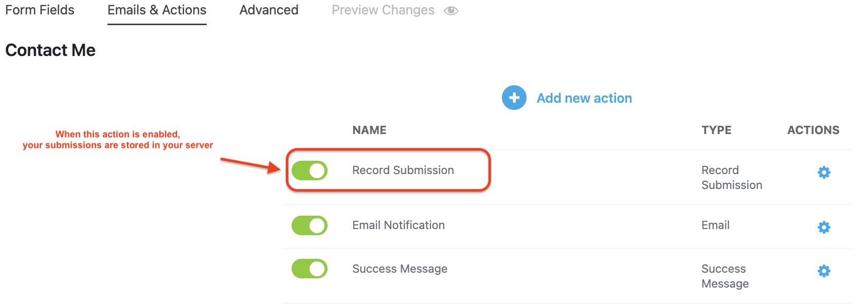Select the Success Message action name
Screen dimensions: 868x304
click(x=400, y=269)
